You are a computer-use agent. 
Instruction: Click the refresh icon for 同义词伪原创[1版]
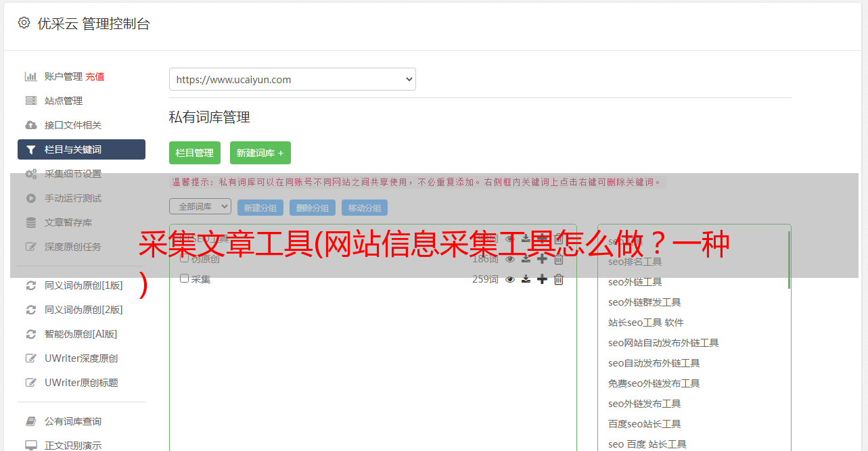pos(30,285)
